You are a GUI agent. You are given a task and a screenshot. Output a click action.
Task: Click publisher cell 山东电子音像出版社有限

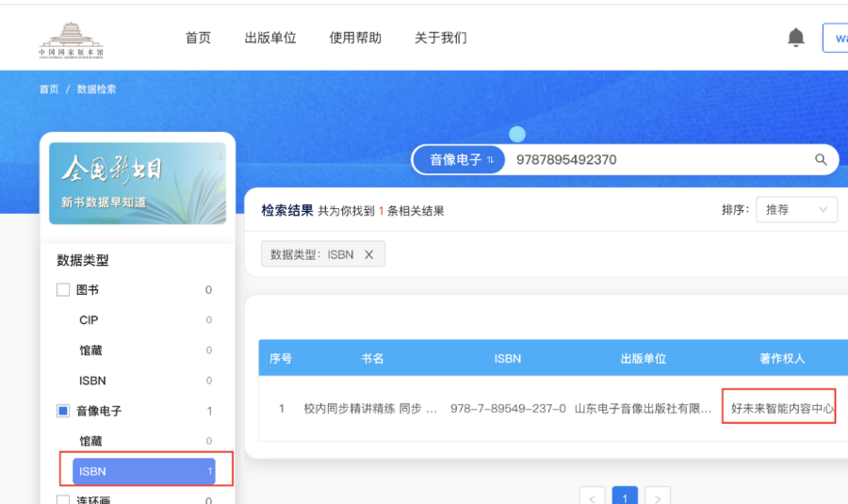coord(643,409)
